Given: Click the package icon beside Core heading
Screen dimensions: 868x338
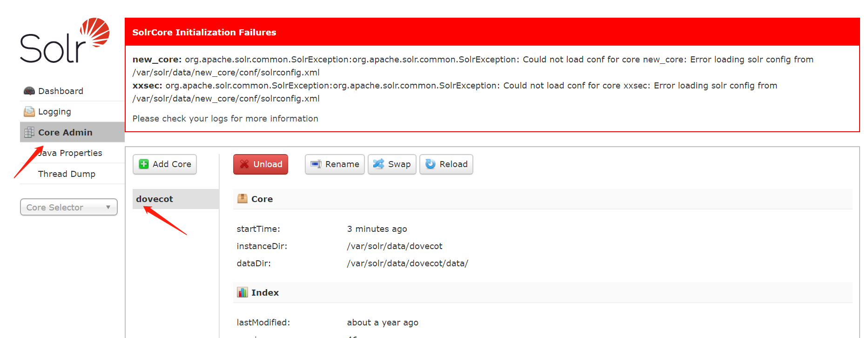Looking at the screenshot, I should coord(242,199).
